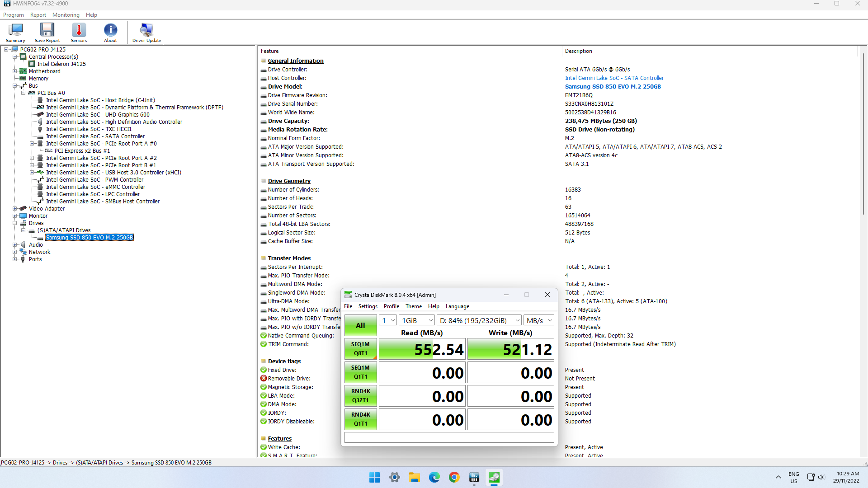The height and width of the screenshot is (488, 868).
Task: Click the Video Adapter tree icon
Action: 23,209
